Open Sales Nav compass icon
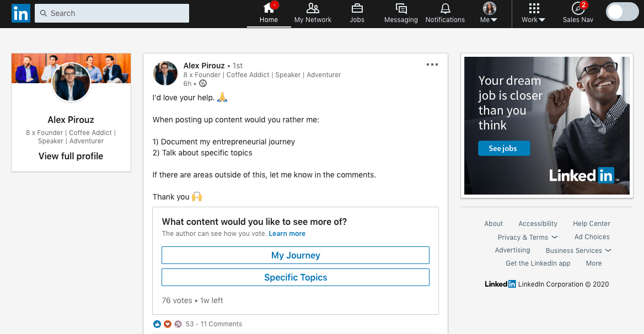Viewport: 644px width, 334px height. pos(578,8)
